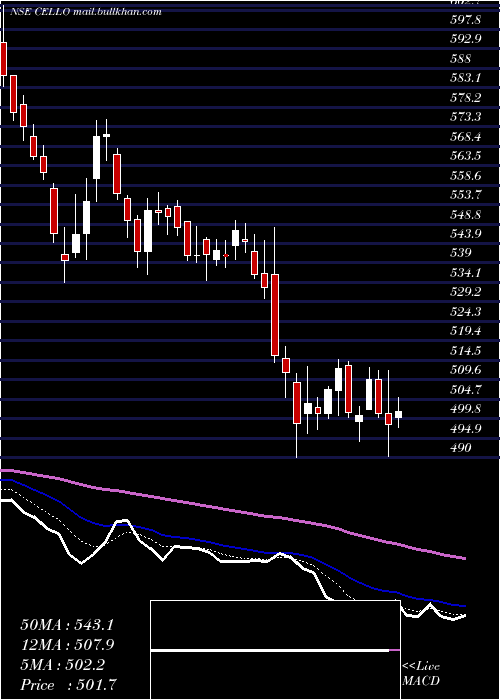Click the last white candle on the chart
The height and width of the screenshot is (700, 500).
click(398, 414)
